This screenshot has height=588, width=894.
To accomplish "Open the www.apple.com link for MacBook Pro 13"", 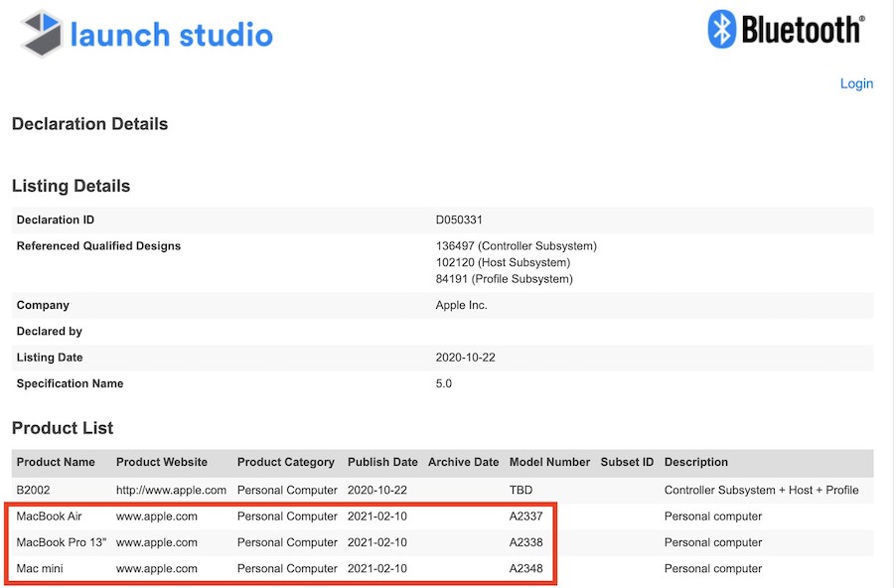I will point(157,542).
